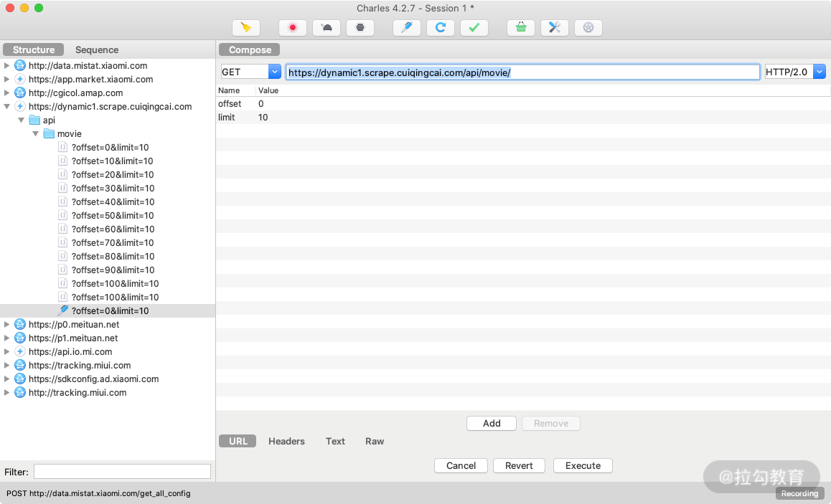Screen dimensions: 831x504
Task: Toggle recording with the red record button
Action: pos(293,27)
